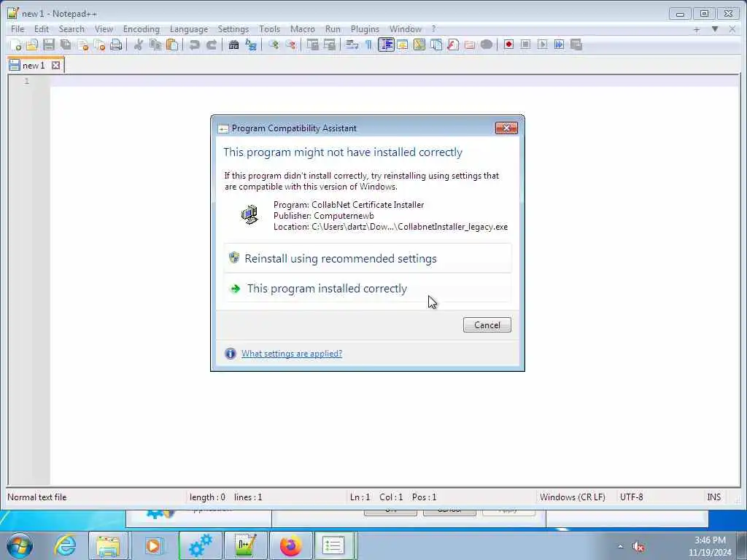747x560 pixels.
Task: Choose Reinstall using recommended settings
Action: (x=368, y=258)
